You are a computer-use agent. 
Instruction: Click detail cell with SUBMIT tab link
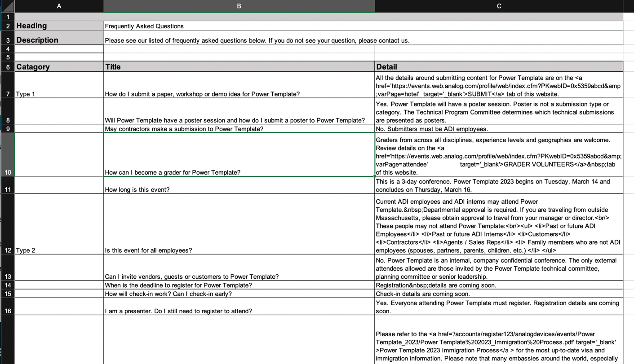(x=499, y=85)
